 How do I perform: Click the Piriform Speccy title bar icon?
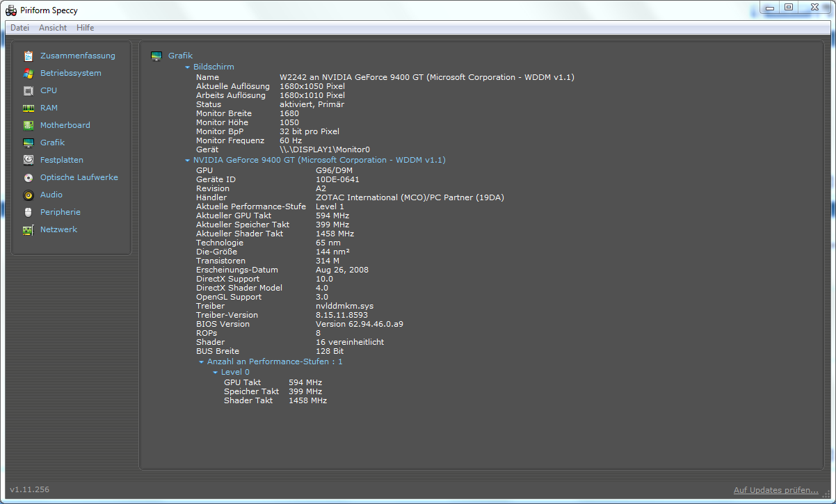[x=11, y=10]
